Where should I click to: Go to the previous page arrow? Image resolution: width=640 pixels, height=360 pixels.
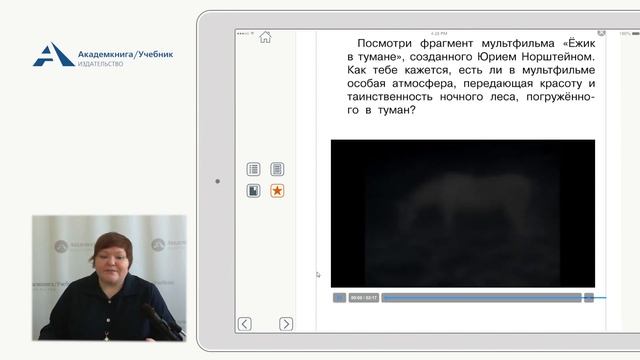pos(244,324)
